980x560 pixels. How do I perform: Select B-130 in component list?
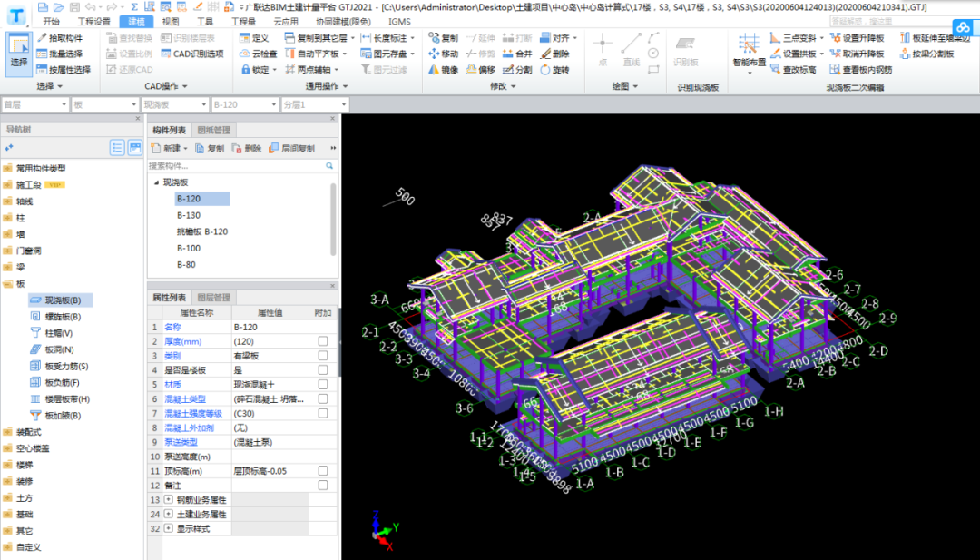pyautogui.click(x=189, y=215)
